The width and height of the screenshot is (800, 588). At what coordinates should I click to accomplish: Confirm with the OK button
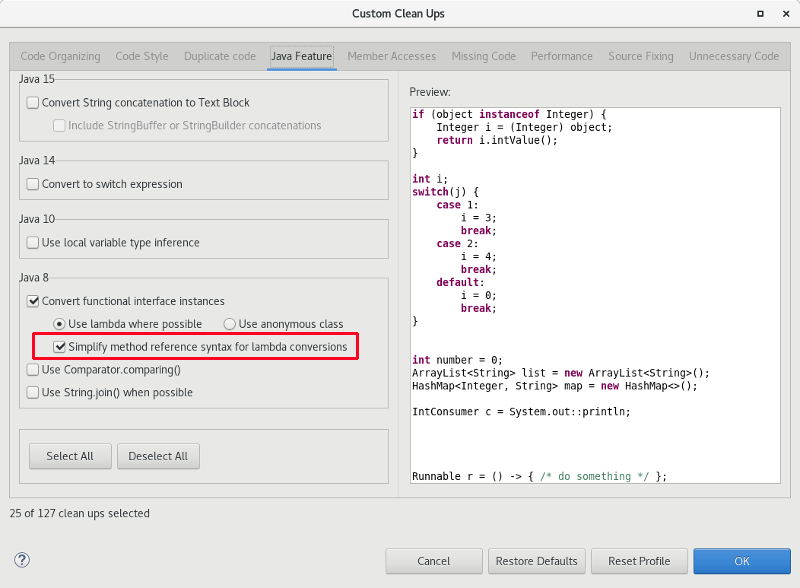coord(742,561)
